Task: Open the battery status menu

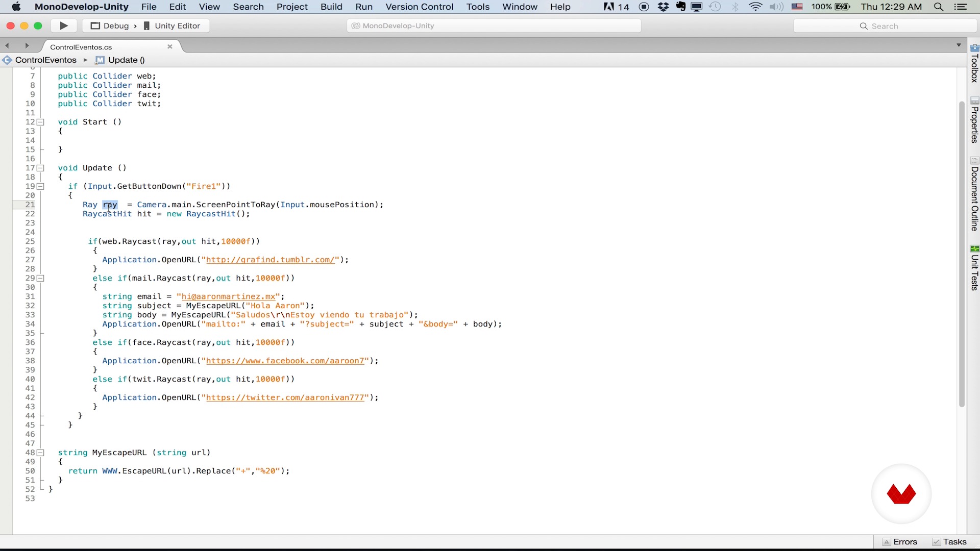Action: [x=831, y=7]
